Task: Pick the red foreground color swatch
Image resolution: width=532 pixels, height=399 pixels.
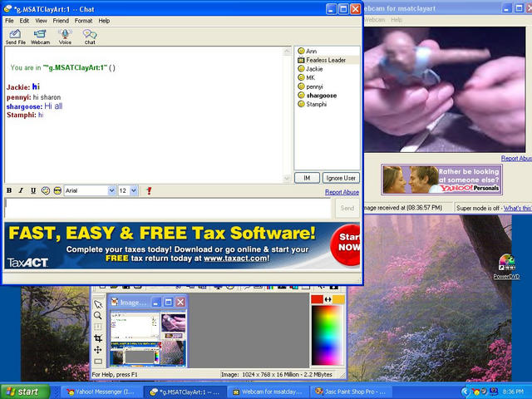Action: click(x=317, y=299)
